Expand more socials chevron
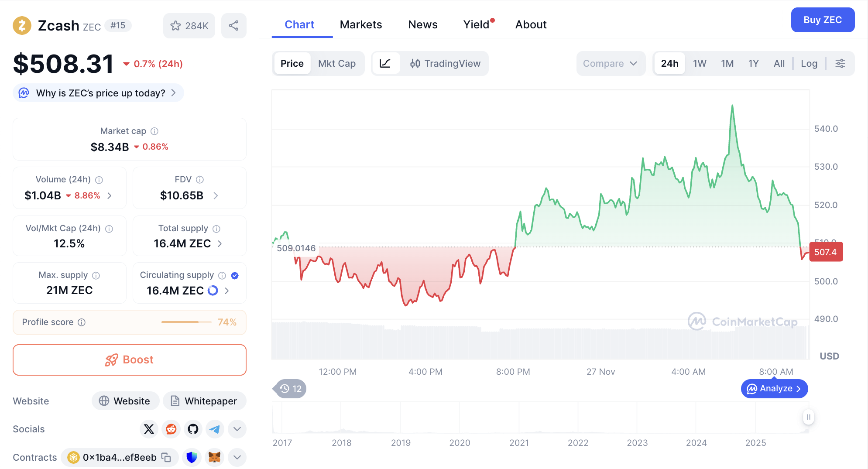Screen dimensions: 868x469 click(x=237, y=429)
